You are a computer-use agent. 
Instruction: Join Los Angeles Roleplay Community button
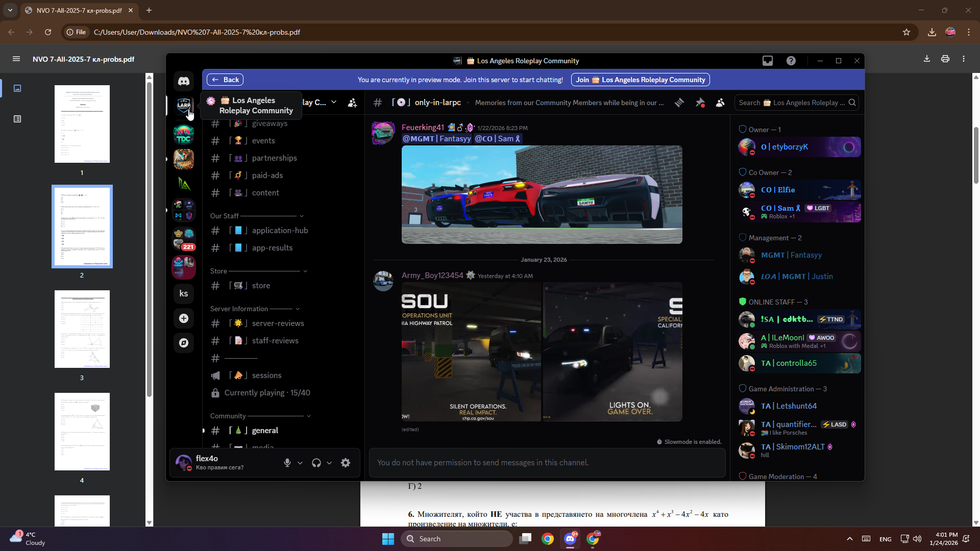coord(642,80)
